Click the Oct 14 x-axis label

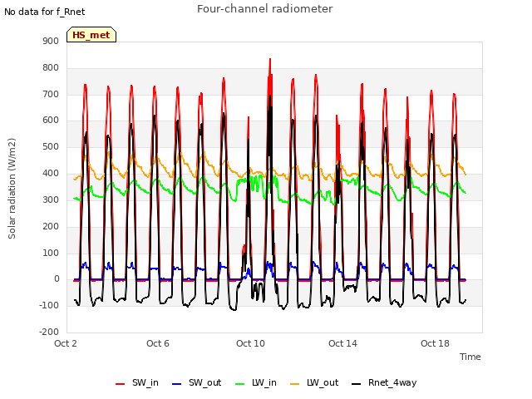342,343
